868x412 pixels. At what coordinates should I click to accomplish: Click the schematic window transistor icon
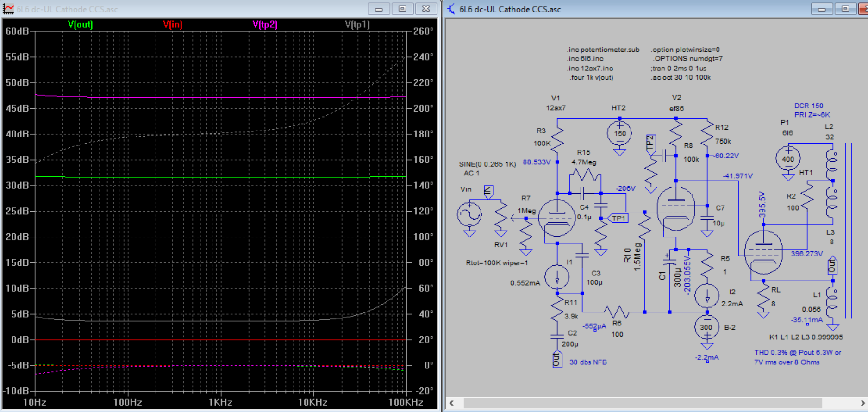click(451, 9)
